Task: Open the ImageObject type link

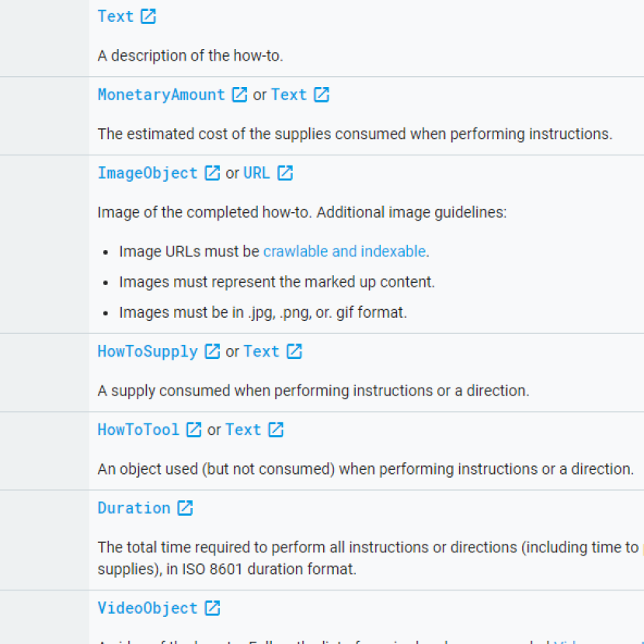Action: [148, 173]
